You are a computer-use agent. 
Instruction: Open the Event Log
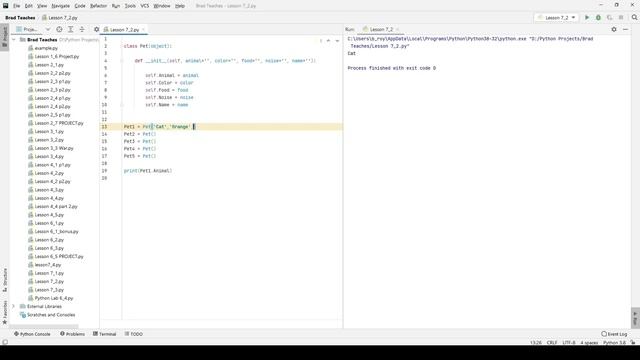pos(614,334)
